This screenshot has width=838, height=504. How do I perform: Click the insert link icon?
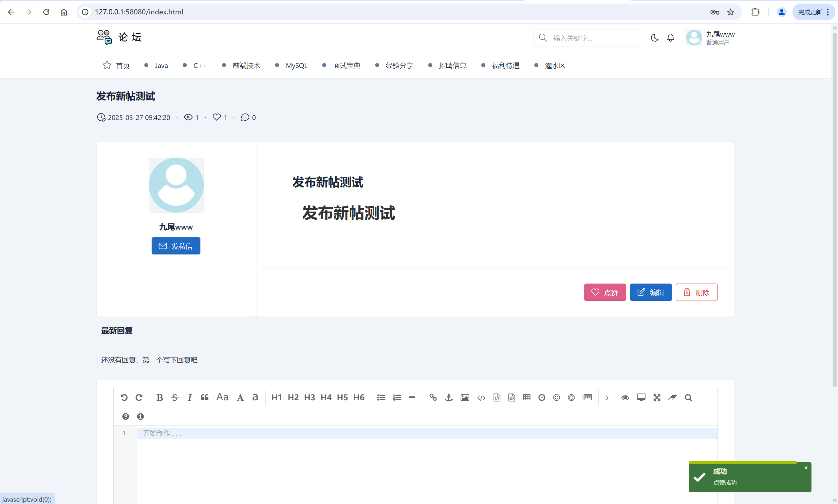(x=433, y=397)
